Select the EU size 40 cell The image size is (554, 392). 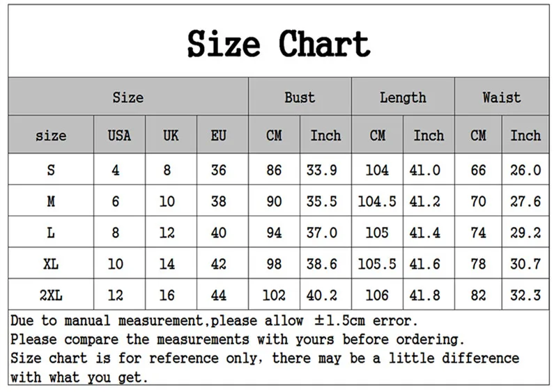coord(219,233)
